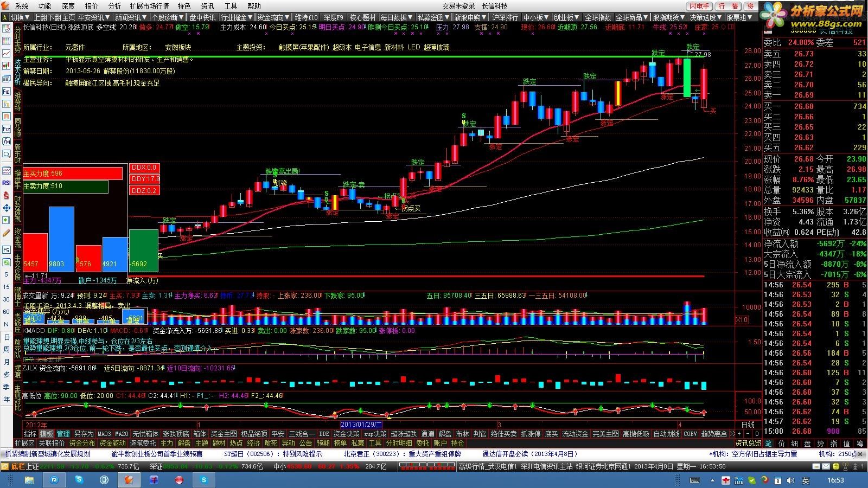Open the 行业掘金 dropdown
The image size is (868, 488).
click(x=237, y=17)
